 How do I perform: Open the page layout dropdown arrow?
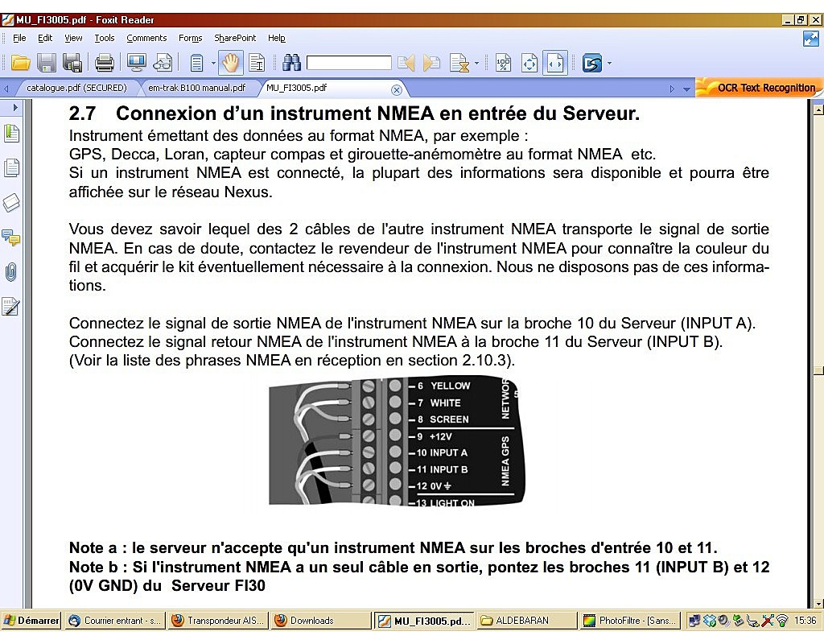point(213,64)
